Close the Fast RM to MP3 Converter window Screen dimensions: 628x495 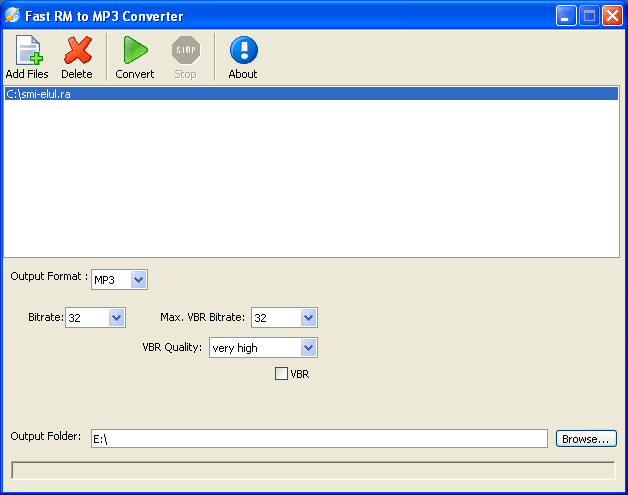(x=612, y=16)
